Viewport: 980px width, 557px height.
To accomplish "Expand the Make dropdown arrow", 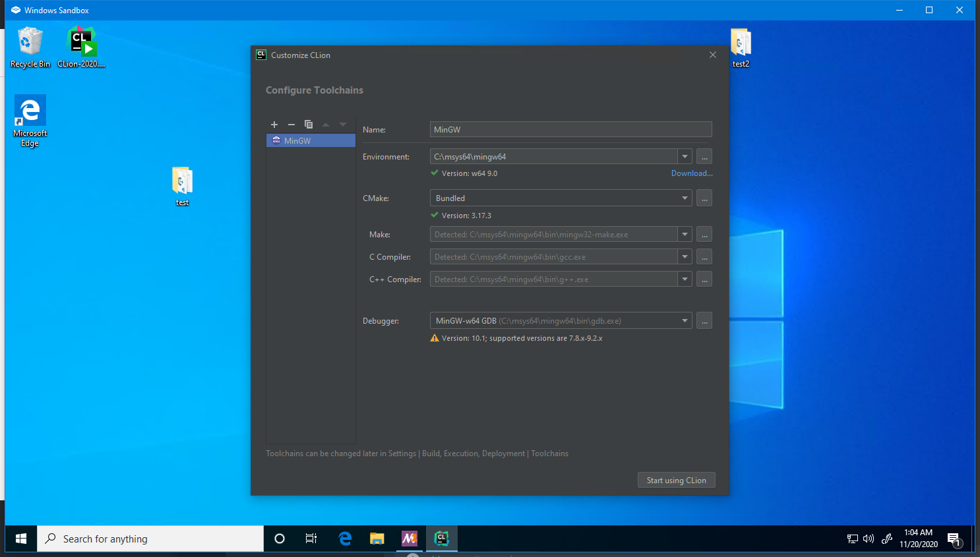I will pyautogui.click(x=685, y=234).
